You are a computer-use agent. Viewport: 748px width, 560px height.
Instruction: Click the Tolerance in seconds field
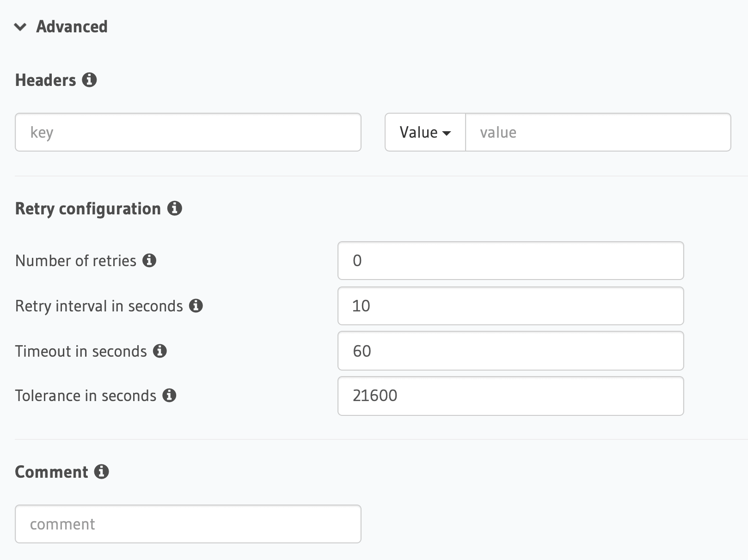pyautogui.click(x=510, y=396)
